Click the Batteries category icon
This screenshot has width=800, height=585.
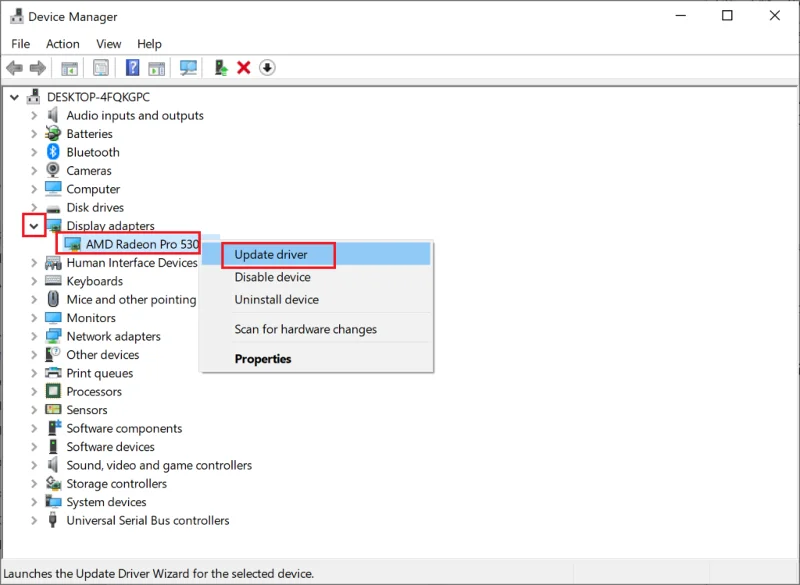(x=53, y=134)
